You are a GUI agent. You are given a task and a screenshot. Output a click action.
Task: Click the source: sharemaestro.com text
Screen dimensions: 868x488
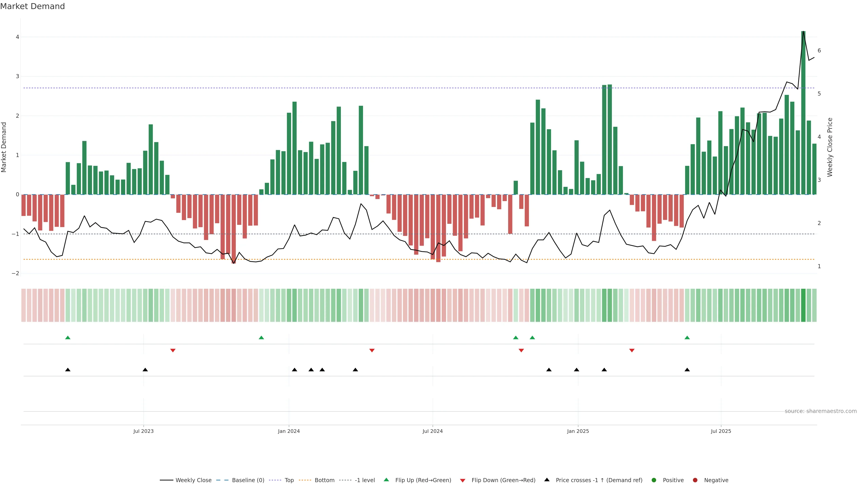click(821, 411)
